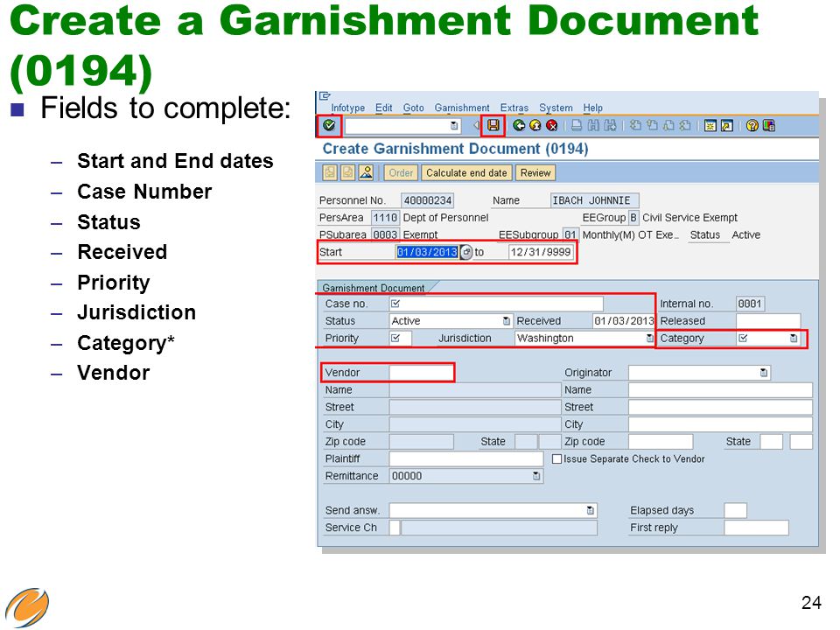The image size is (840, 630).
Task: Click the First reply field
Action: 756,528
